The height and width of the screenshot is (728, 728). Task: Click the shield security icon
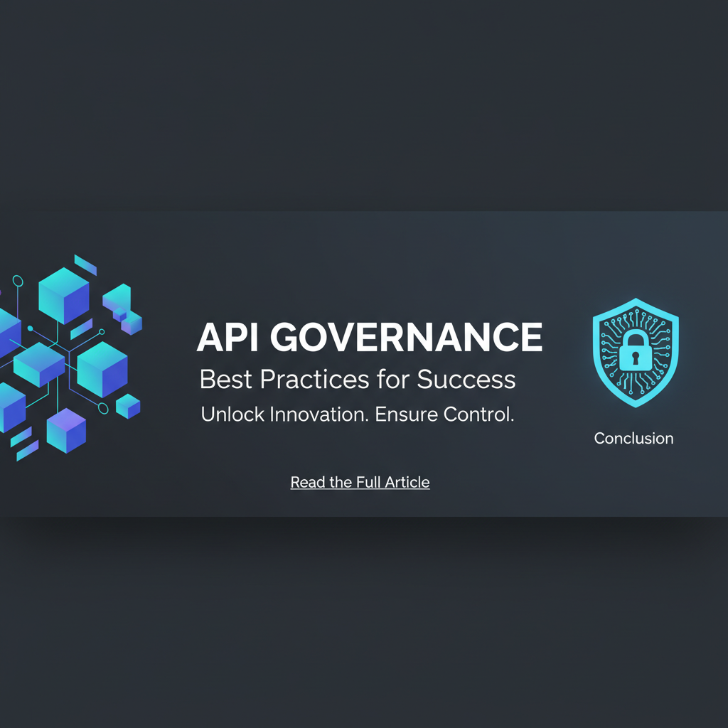tap(635, 351)
